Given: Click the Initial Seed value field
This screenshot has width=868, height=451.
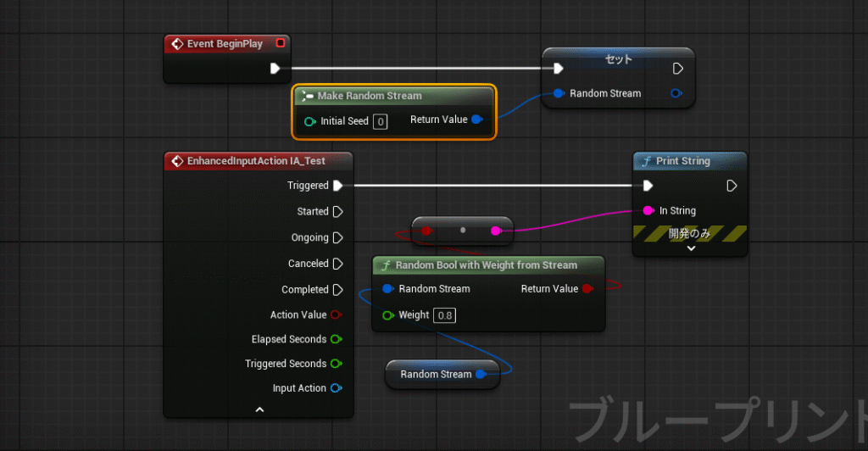Looking at the screenshot, I should point(381,122).
